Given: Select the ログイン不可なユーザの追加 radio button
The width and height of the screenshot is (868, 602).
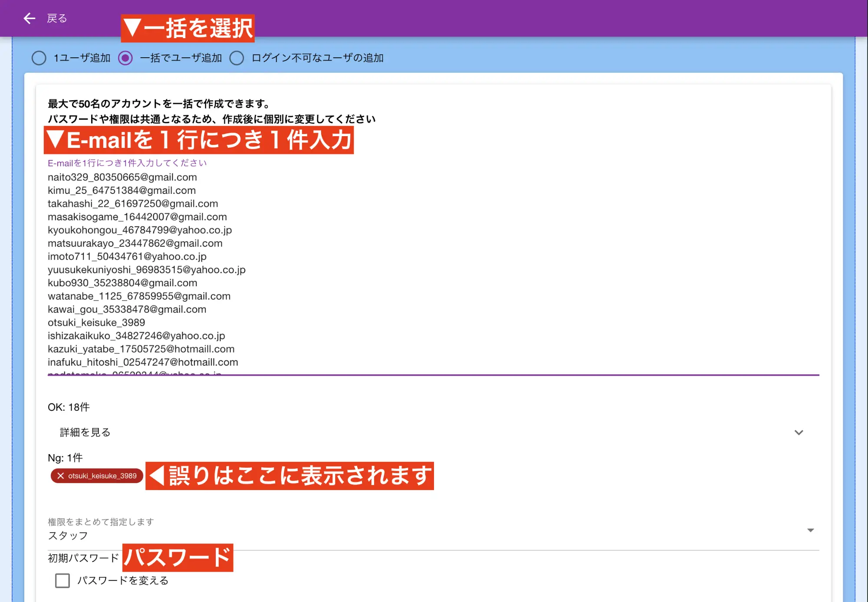Looking at the screenshot, I should point(237,58).
